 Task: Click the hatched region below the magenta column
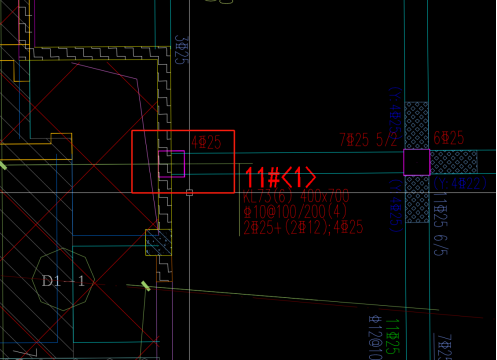coord(417,199)
